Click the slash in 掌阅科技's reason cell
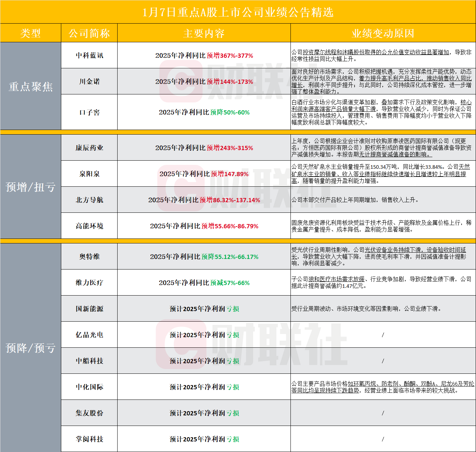476x452 pixels. click(x=383, y=439)
